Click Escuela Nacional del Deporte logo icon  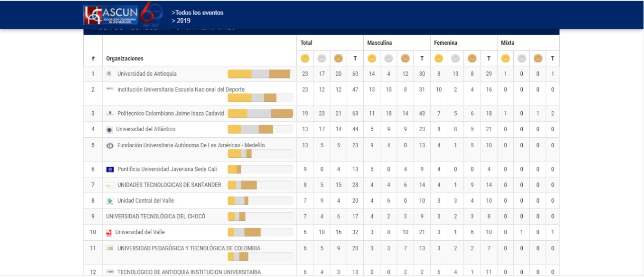click(x=110, y=89)
